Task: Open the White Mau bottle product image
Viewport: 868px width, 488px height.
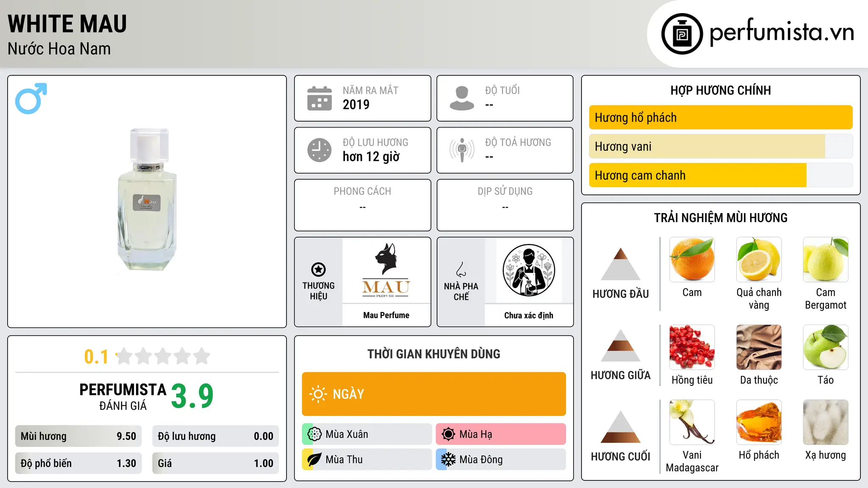Action: click(x=147, y=199)
